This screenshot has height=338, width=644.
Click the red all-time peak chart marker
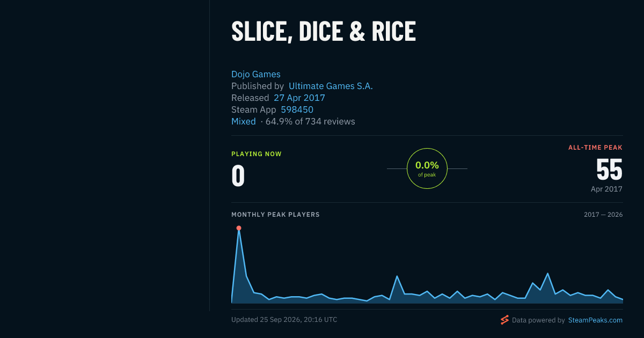[239, 228]
